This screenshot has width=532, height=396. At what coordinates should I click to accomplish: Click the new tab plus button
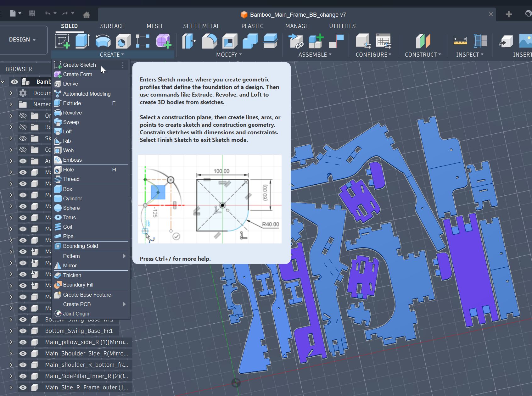click(x=509, y=14)
